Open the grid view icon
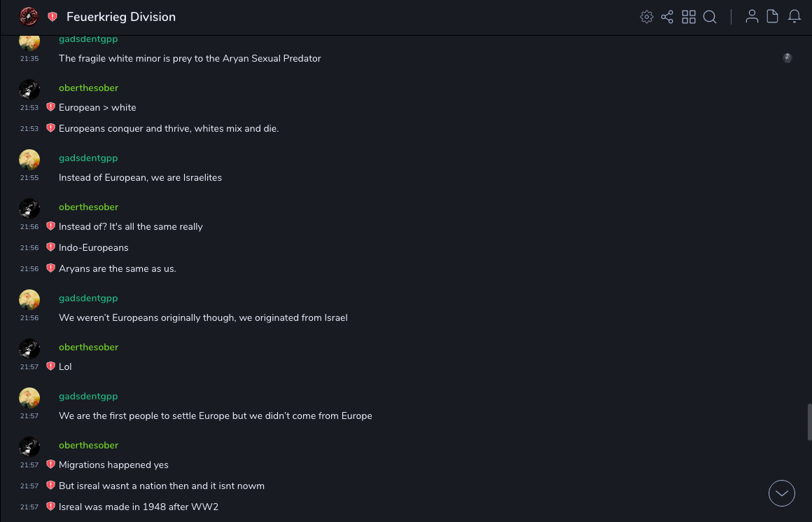Screen dimensions: 812x522 click(689, 17)
